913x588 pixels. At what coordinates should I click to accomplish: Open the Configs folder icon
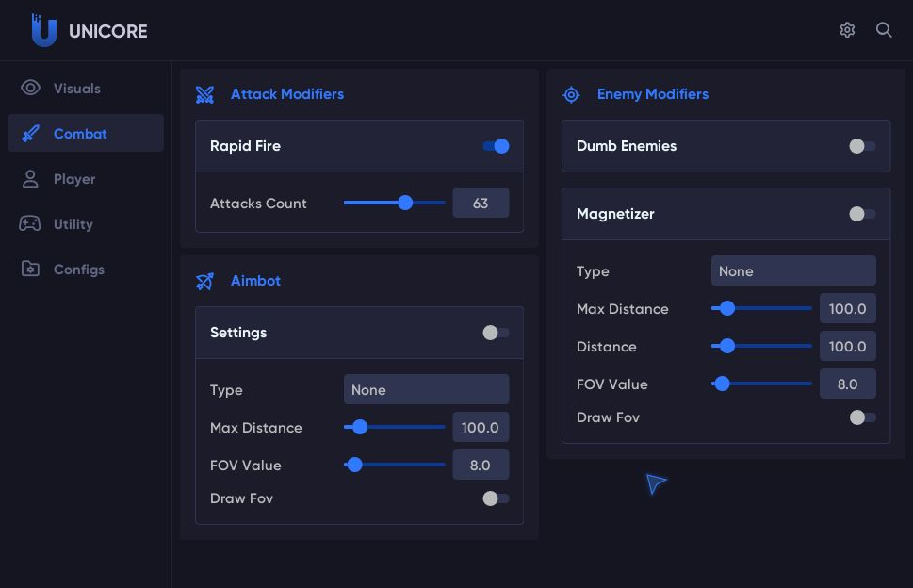click(x=30, y=269)
